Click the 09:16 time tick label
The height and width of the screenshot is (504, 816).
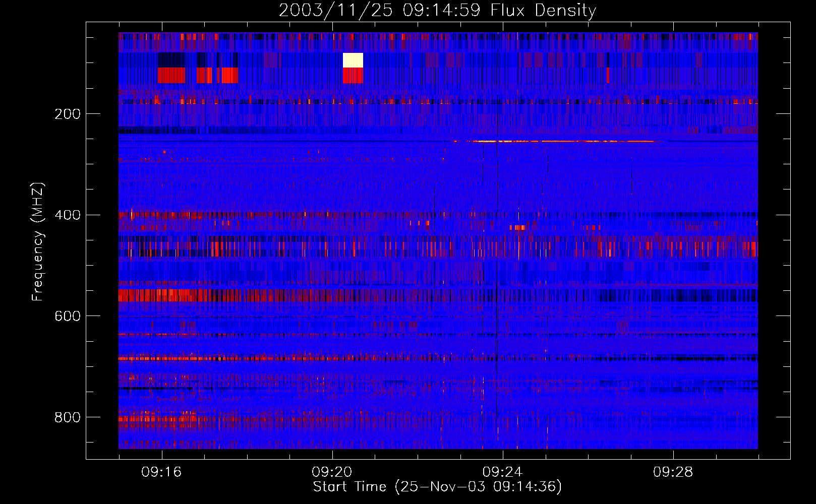[161, 472]
